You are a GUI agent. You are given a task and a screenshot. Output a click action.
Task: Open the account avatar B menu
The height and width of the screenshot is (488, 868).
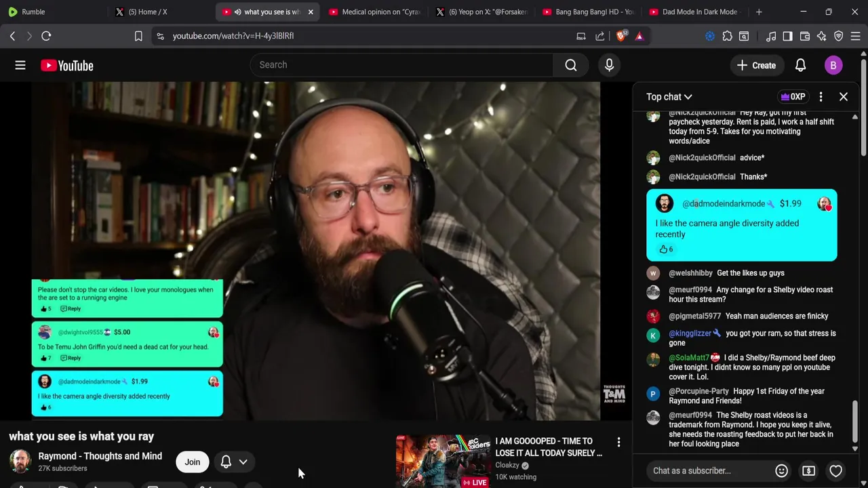coord(833,65)
